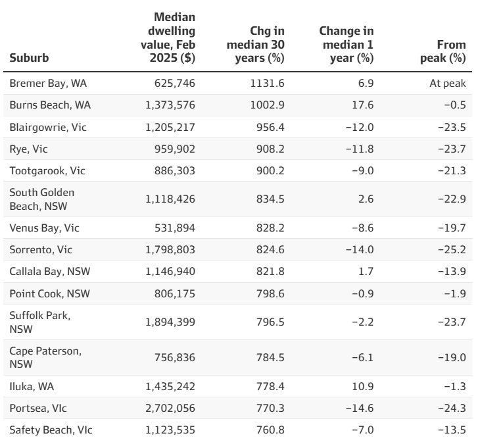
Task: Click the 959,902 value in Rye row
Action: click(x=170, y=149)
